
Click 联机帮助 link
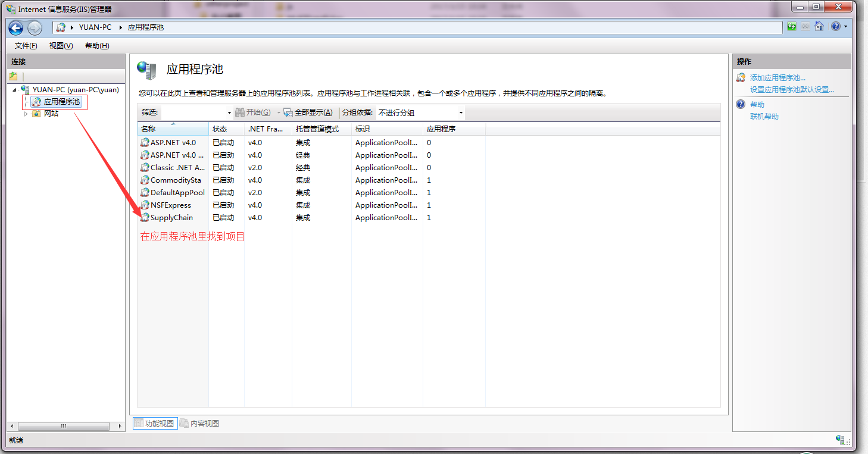point(764,117)
